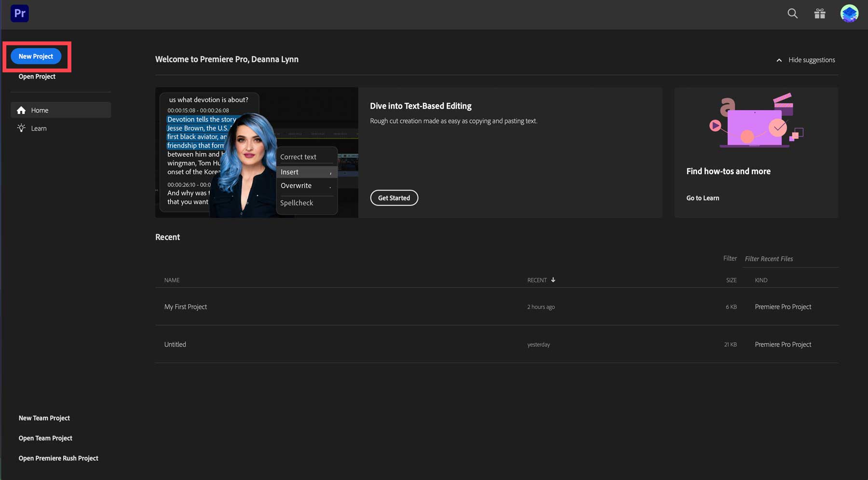Click the gift icon for what's new
Viewport: 868px width, 480px height.
click(x=820, y=14)
